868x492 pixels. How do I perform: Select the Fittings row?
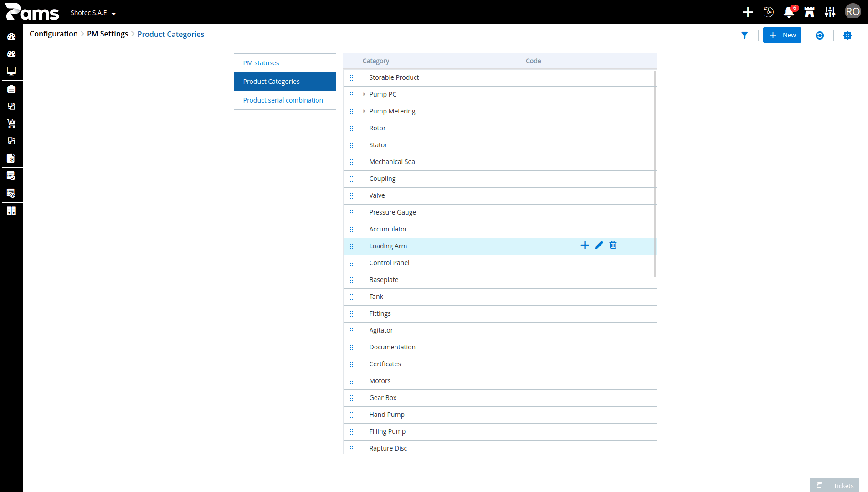500,314
